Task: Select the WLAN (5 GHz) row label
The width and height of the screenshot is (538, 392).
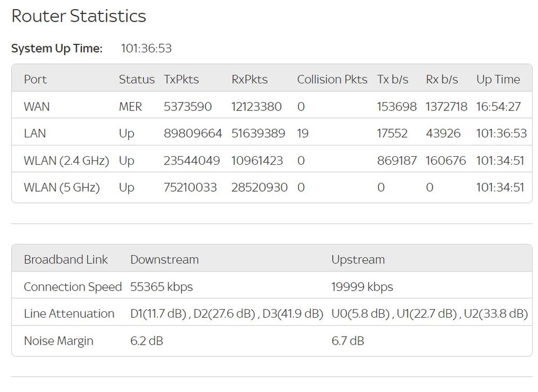Action: [61, 187]
